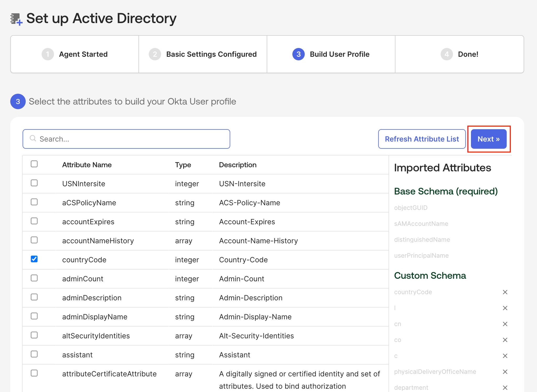Enable the attributeCertificateAttribute checkbox

(x=34, y=373)
